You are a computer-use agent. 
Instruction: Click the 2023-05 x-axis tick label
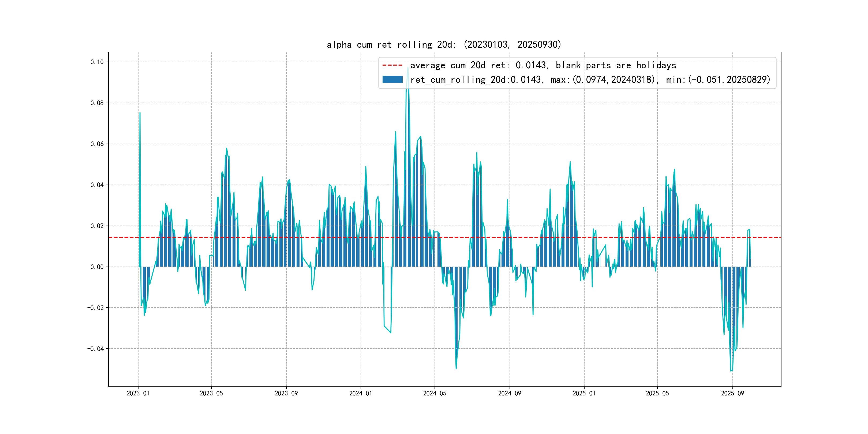coord(211,393)
